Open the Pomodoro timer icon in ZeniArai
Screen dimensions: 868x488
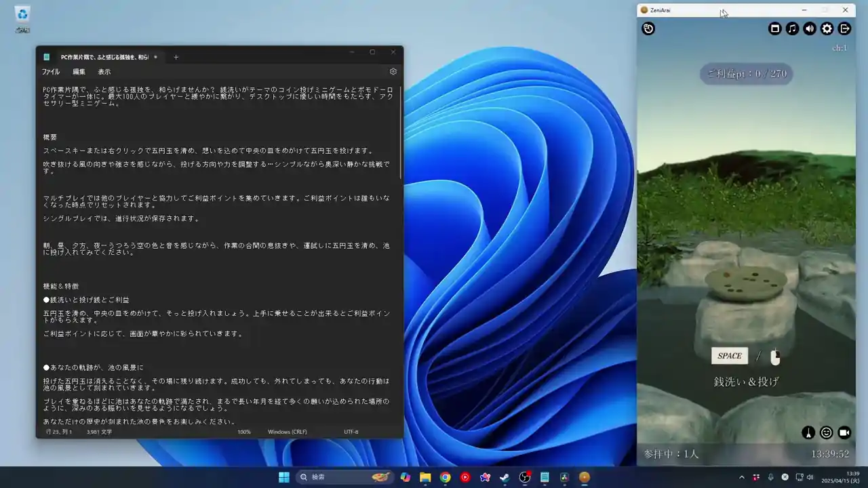click(x=648, y=28)
